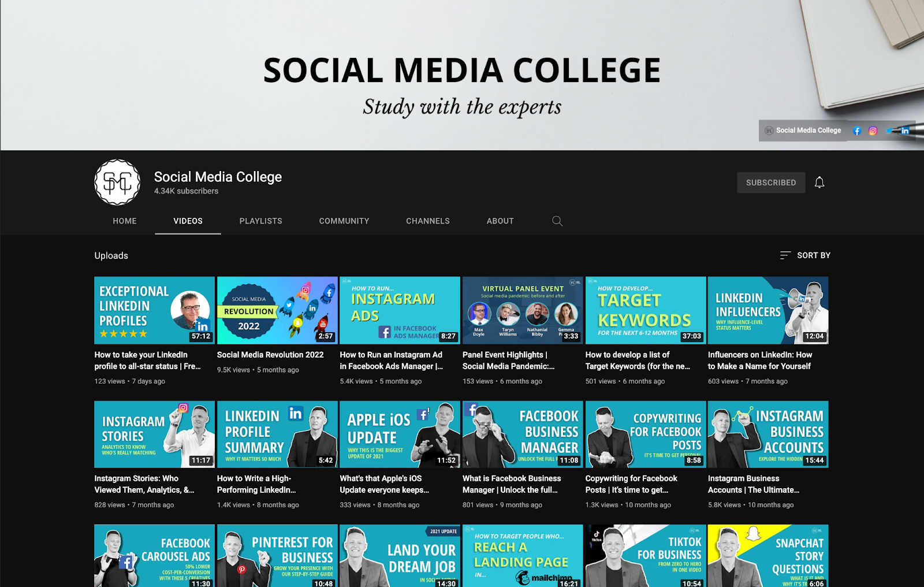Open the Target Keywords video thumbnail
The width and height of the screenshot is (924, 587).
coord(646,310)
